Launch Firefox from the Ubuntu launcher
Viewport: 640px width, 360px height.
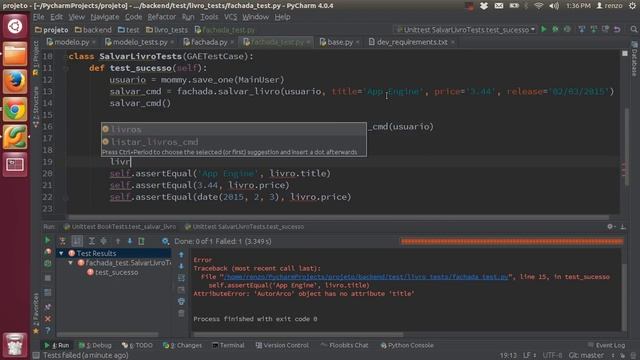15,81
